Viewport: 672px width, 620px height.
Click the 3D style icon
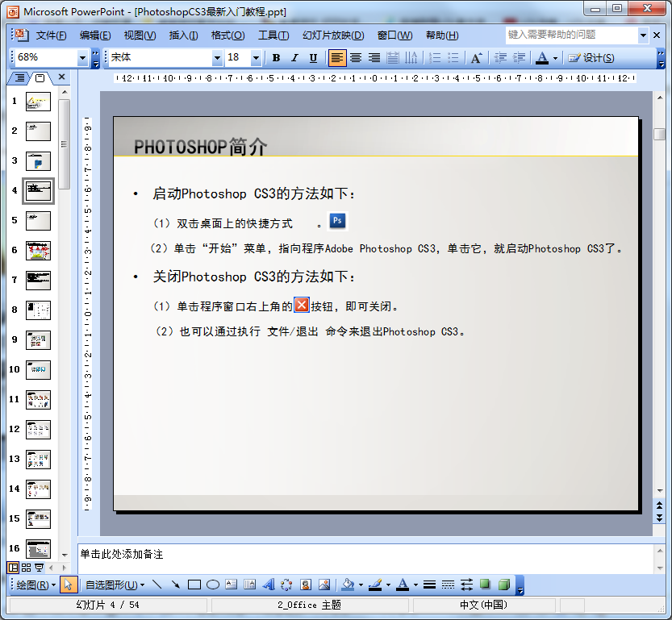pos(504,585)
